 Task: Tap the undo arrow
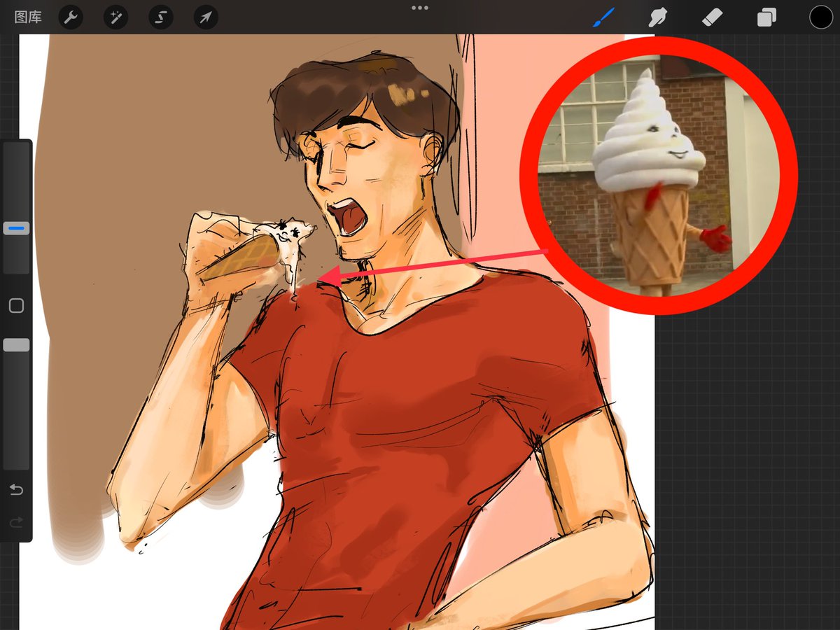tap(17, 490)
